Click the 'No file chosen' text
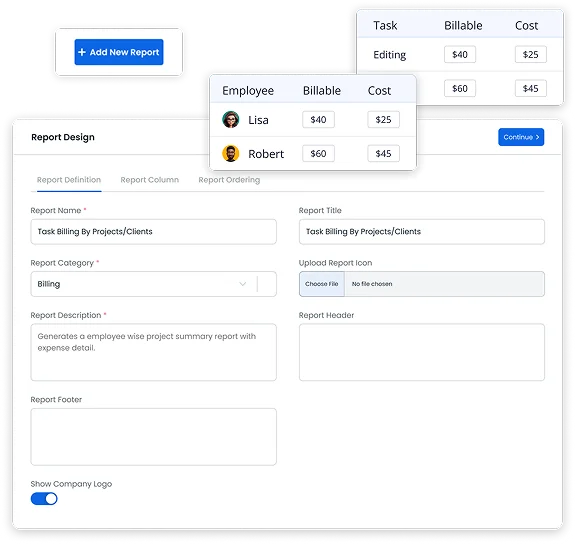The width and height of the screenshot is (575, 544). [372, 284]
